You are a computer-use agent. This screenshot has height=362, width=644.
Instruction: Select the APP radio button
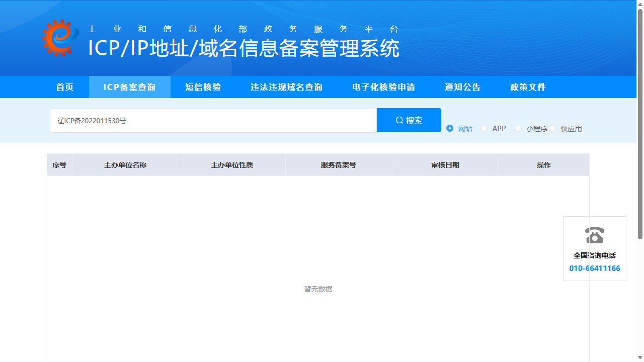point(484,128)
